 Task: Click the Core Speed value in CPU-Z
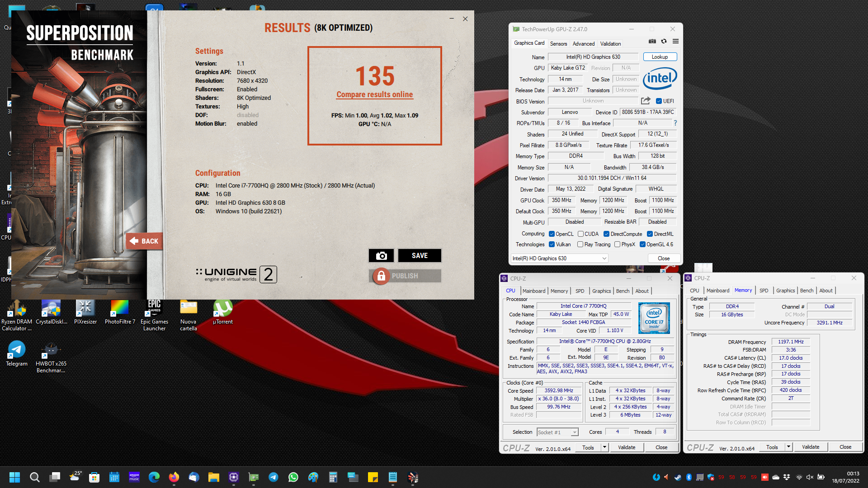tap(558, 390)
